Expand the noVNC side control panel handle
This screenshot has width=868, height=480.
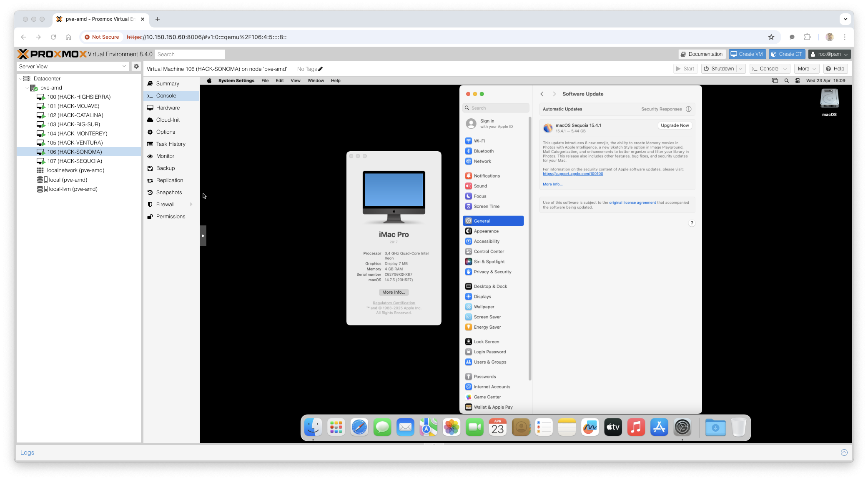203,236
